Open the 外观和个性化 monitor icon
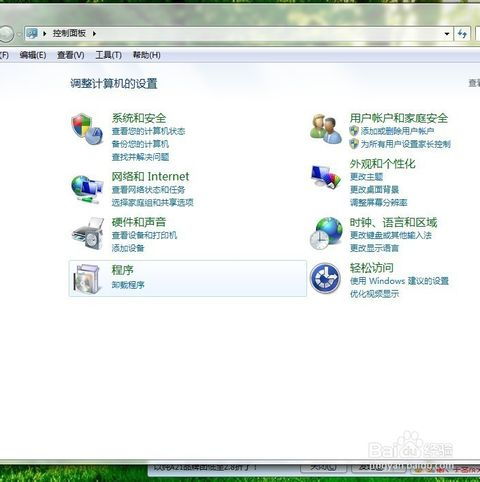480x482 pixels. click(x=326, y=176)
